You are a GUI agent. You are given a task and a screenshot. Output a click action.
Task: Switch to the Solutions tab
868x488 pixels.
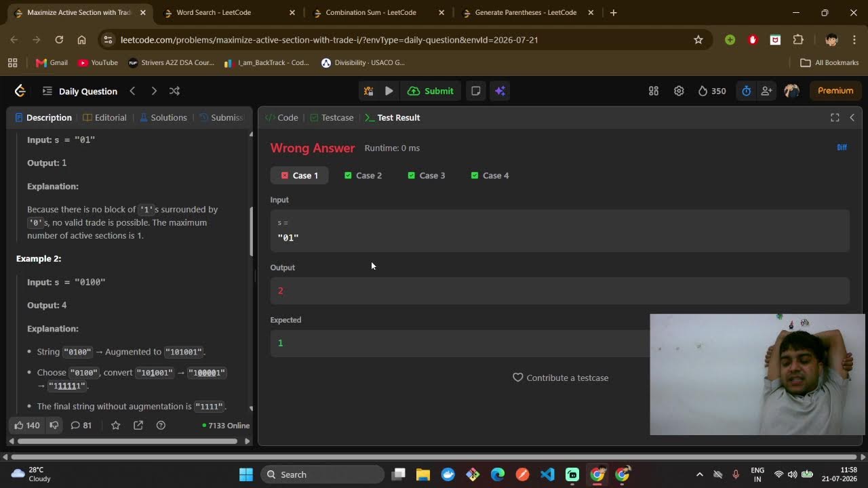click(163, 117)
